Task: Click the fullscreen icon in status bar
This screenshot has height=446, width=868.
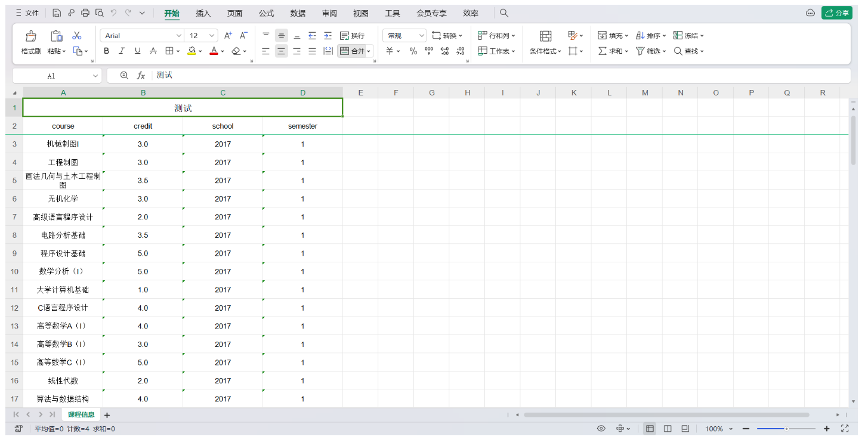Action: (845, 429)
